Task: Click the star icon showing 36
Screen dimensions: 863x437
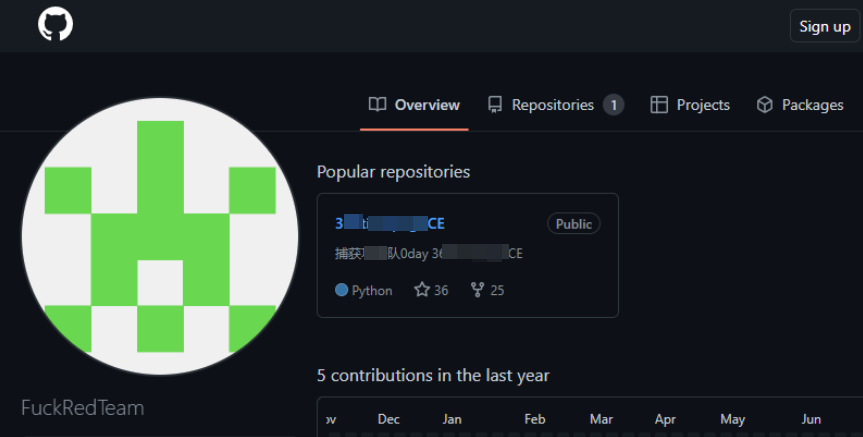Action: pos(422,289)
